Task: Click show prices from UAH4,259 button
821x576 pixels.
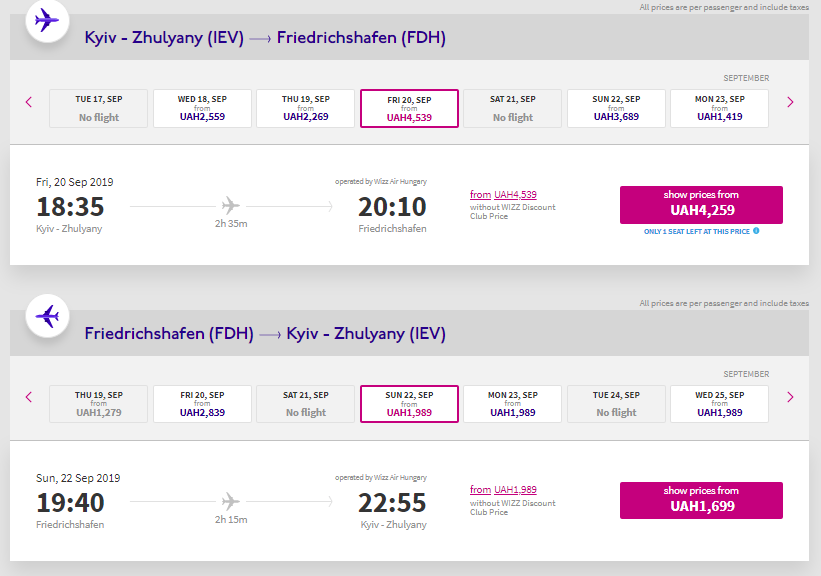Action: (x=701, y=204)
